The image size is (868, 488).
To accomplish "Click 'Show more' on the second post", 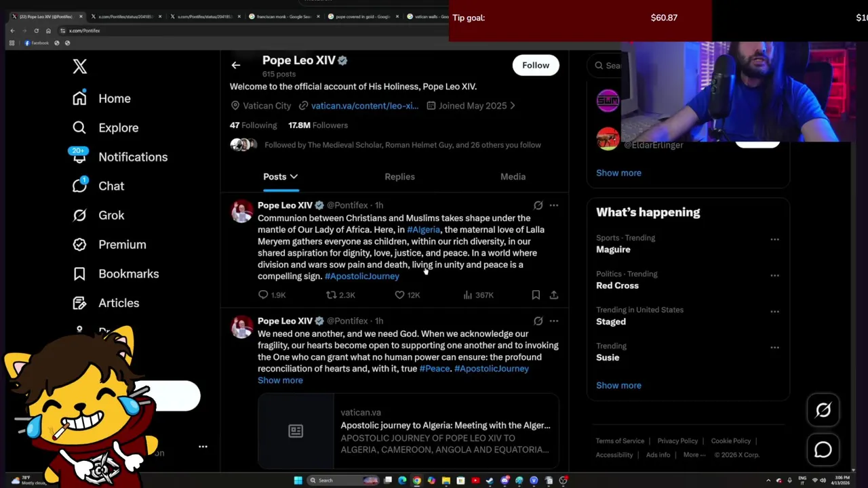I will [x=280, y=380].
